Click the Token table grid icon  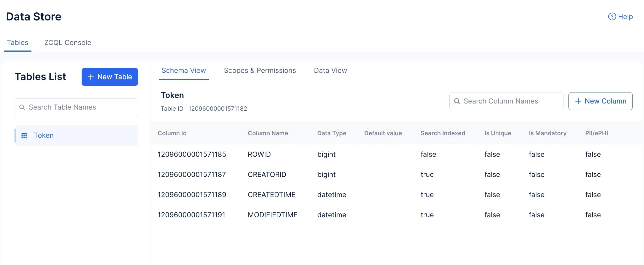(24, 136)
